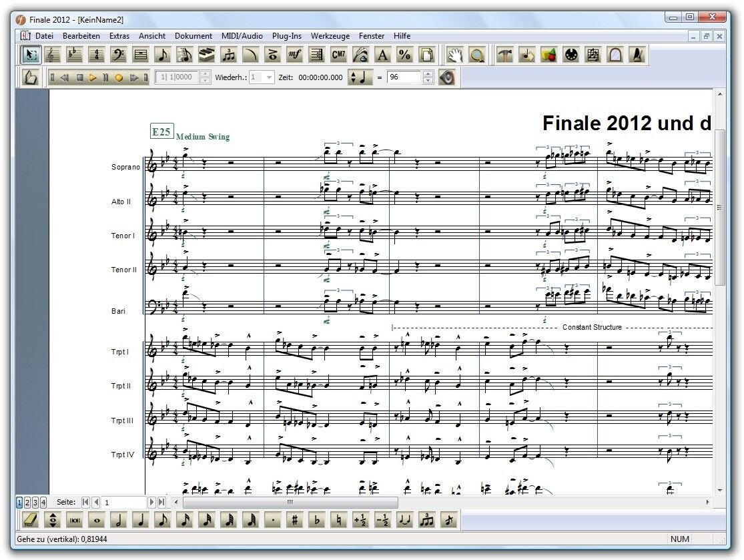
Task: Jump to the last page
Action: click(161, 502)
